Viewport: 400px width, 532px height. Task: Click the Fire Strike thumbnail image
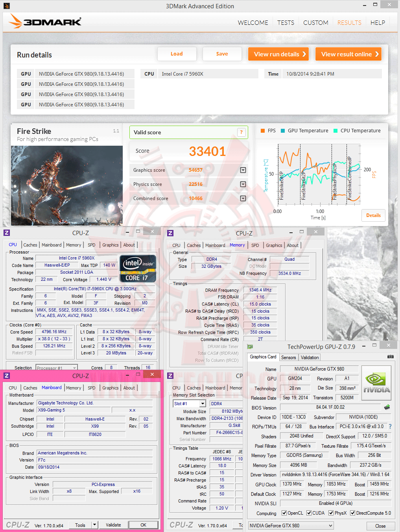tap(67, 185)
